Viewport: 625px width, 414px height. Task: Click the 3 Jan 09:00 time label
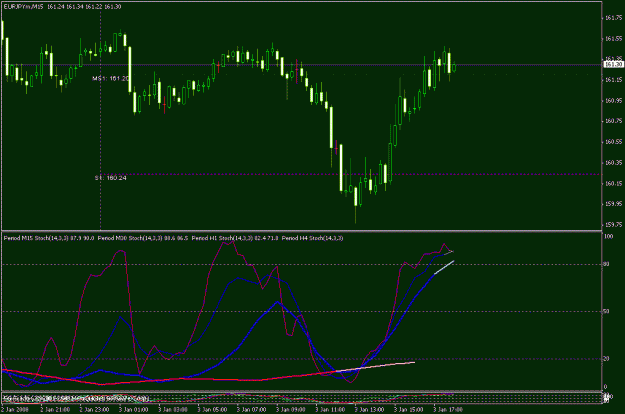291,410
